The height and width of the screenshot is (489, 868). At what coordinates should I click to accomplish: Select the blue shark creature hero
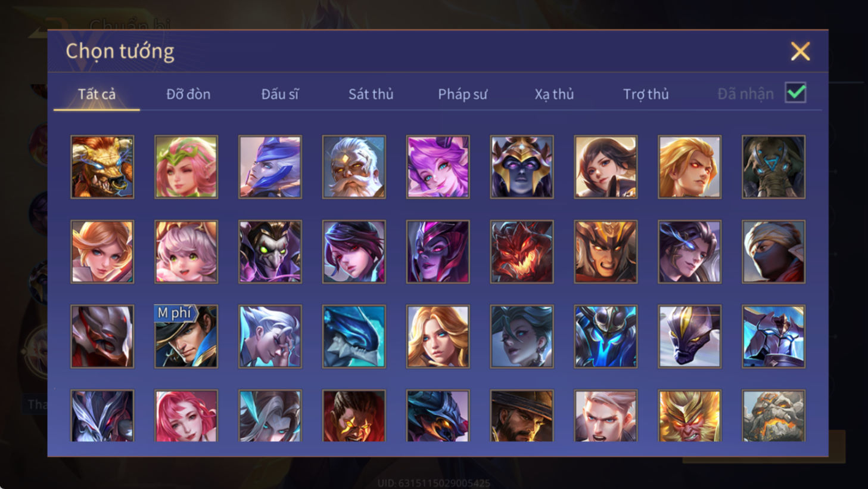click(354, 336)
